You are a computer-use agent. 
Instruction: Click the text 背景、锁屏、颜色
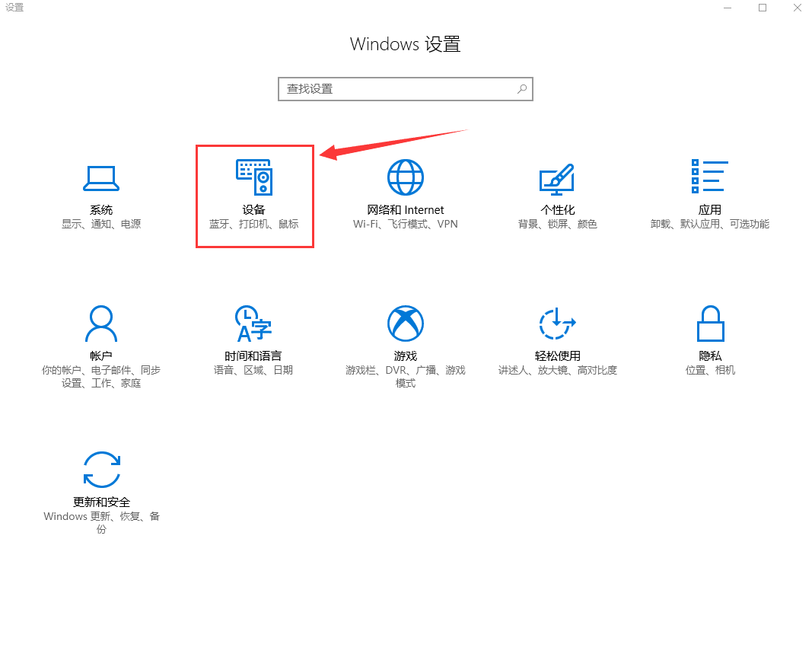(x=558, y=224)
